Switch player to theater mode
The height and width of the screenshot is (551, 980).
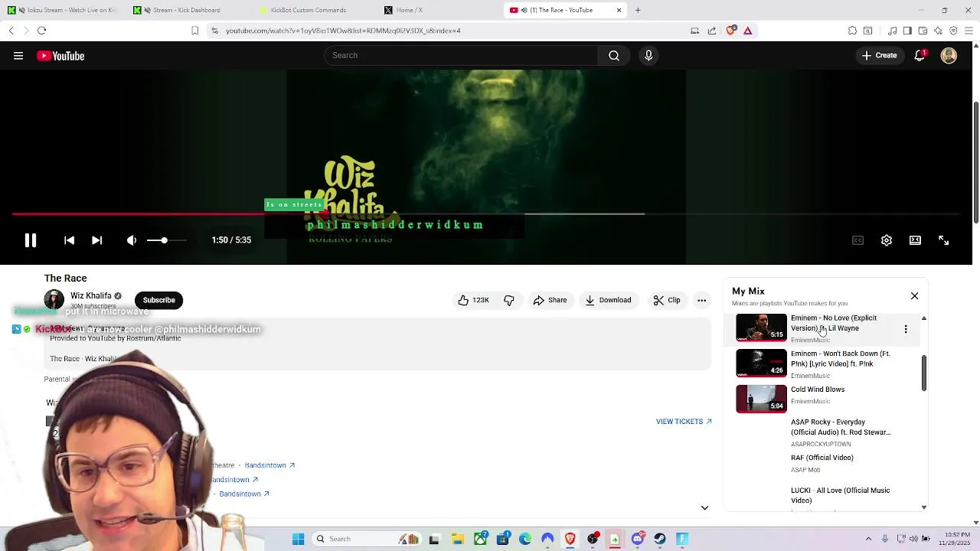[915, 240]
